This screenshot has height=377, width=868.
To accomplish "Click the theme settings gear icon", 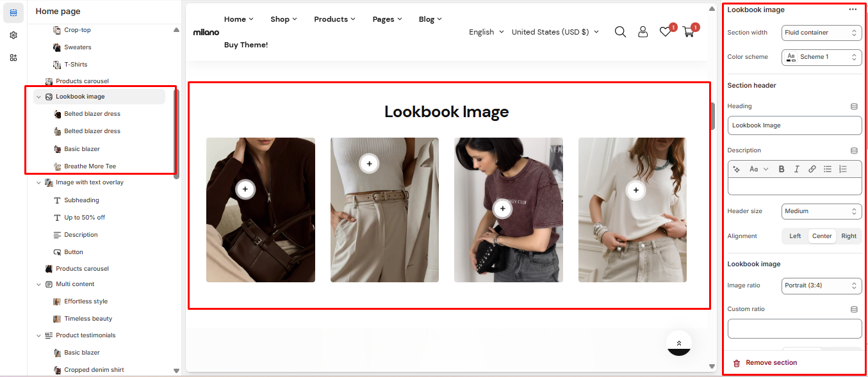I will tap(13, 35).
